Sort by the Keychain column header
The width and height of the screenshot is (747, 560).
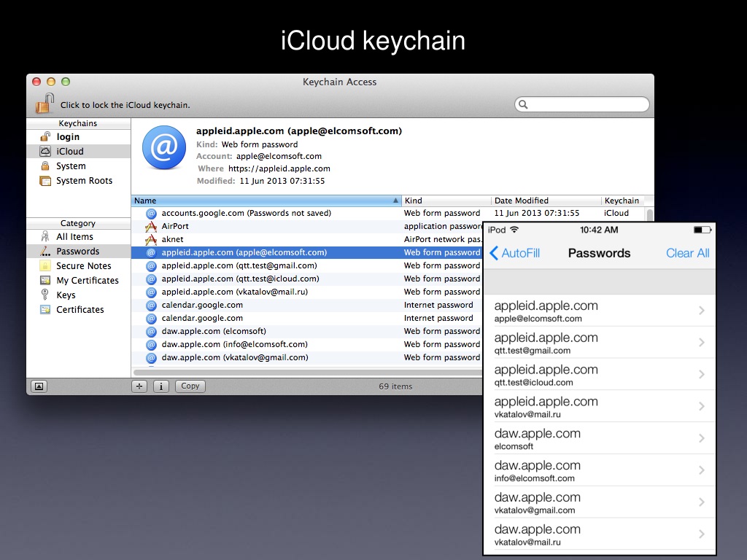coord(623,201)
